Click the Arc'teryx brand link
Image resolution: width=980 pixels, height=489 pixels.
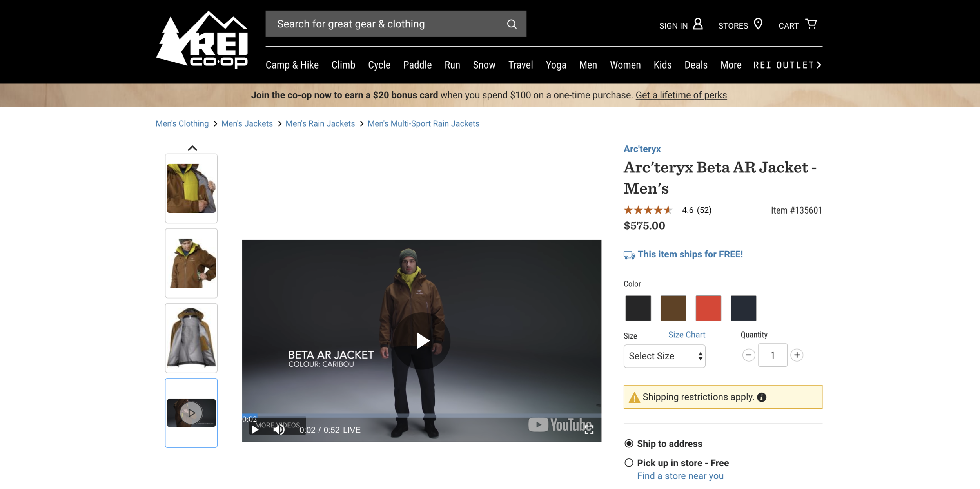pos(642,149)
